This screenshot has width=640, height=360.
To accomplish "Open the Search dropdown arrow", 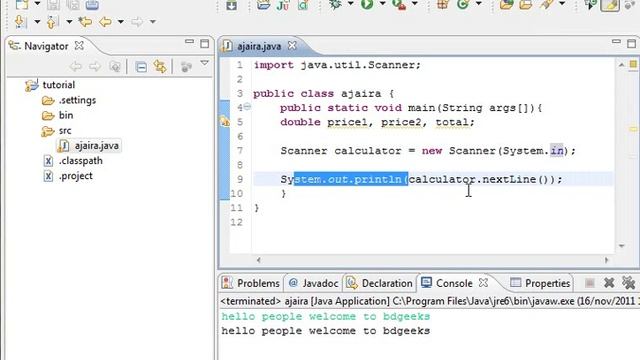I will [562, 4].
